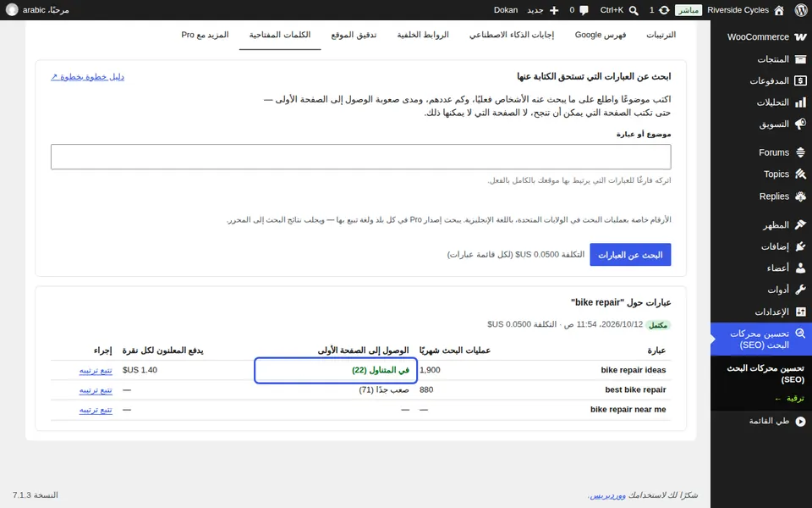Click the التسويق megaphone icon

tap(801, 124)
